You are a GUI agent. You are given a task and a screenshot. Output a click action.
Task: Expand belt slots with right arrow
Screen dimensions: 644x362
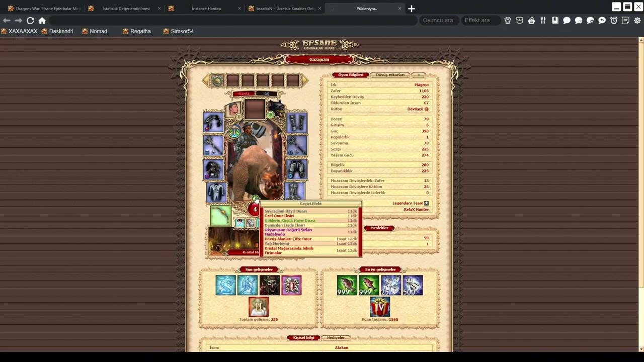(x=304, y=81)
